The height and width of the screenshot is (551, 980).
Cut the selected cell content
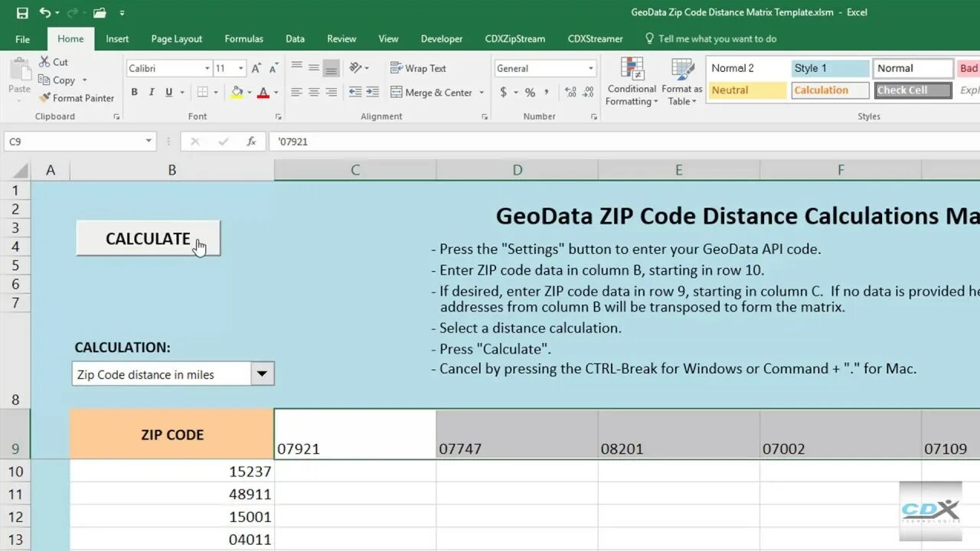click(53, 62)
